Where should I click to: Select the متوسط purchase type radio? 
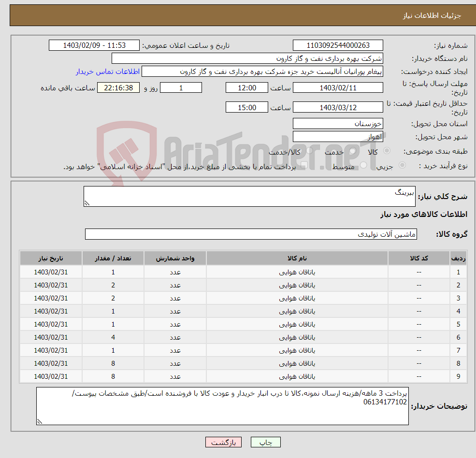click(363, 165)
